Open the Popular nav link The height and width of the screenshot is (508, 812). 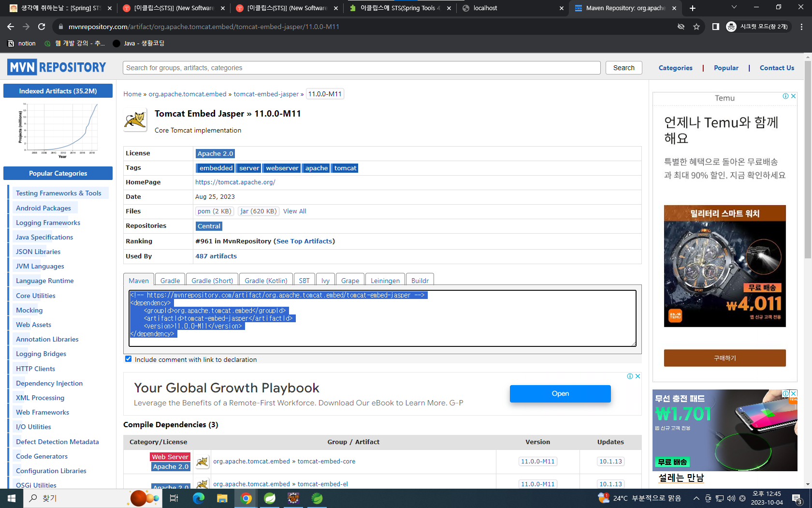point(726,68)
